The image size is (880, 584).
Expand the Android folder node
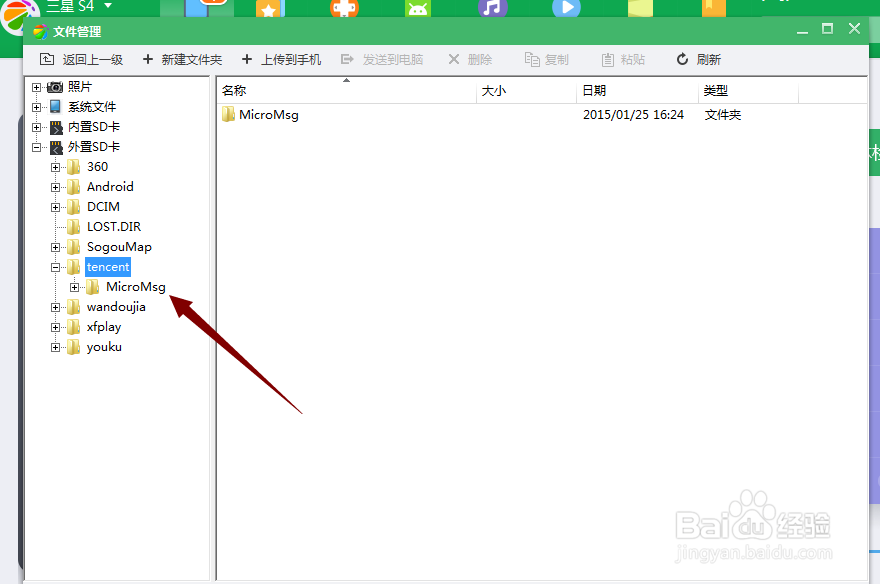55,187
